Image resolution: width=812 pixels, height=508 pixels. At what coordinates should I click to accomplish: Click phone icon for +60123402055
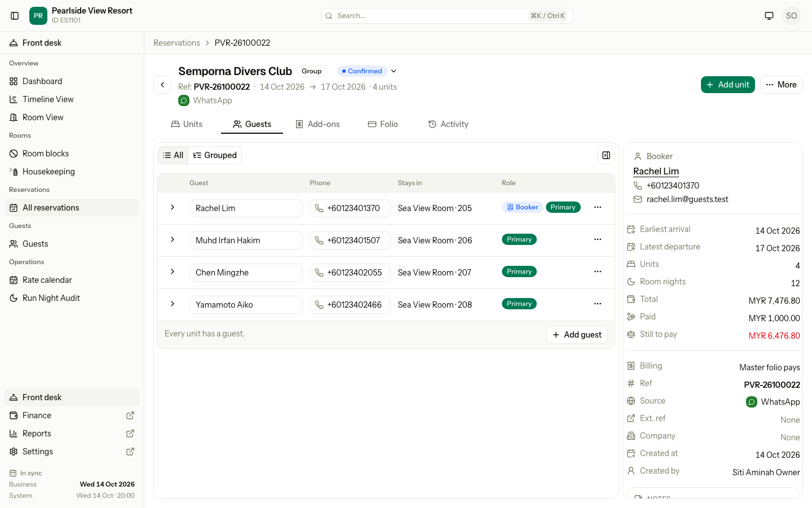coord(319,273)
